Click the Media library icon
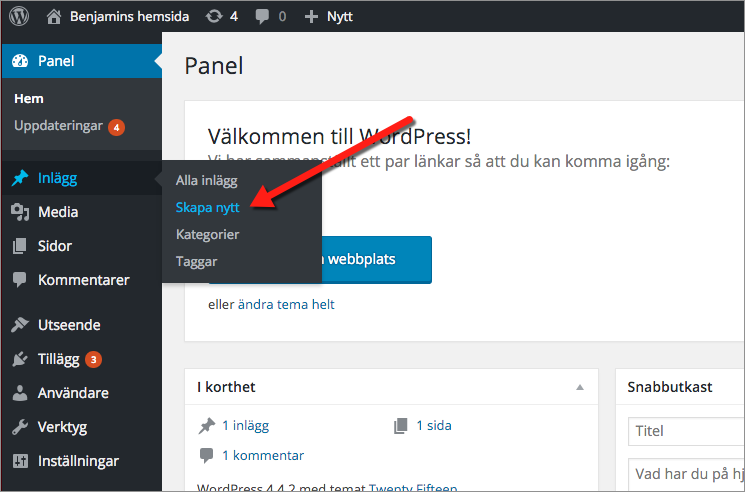The height and width of the screenshot is (492, 745). coord(20,212)
